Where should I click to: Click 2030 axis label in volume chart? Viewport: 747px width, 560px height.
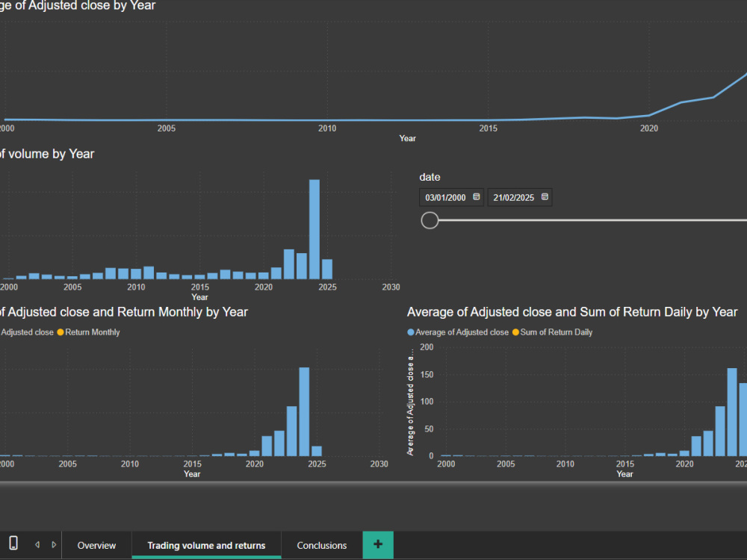(391, 287)
